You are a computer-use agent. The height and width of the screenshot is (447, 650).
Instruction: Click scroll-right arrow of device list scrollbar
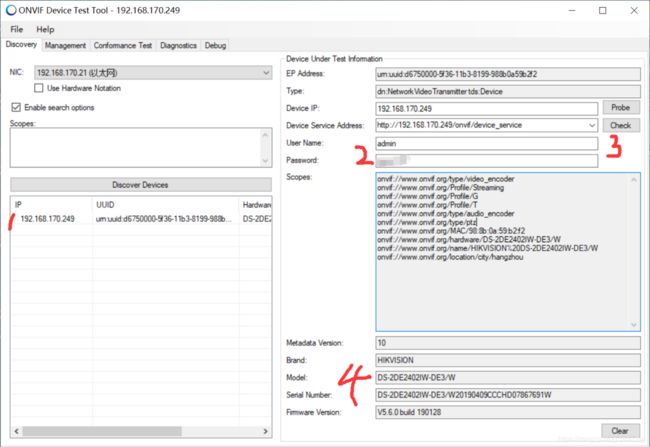(266, 431)
